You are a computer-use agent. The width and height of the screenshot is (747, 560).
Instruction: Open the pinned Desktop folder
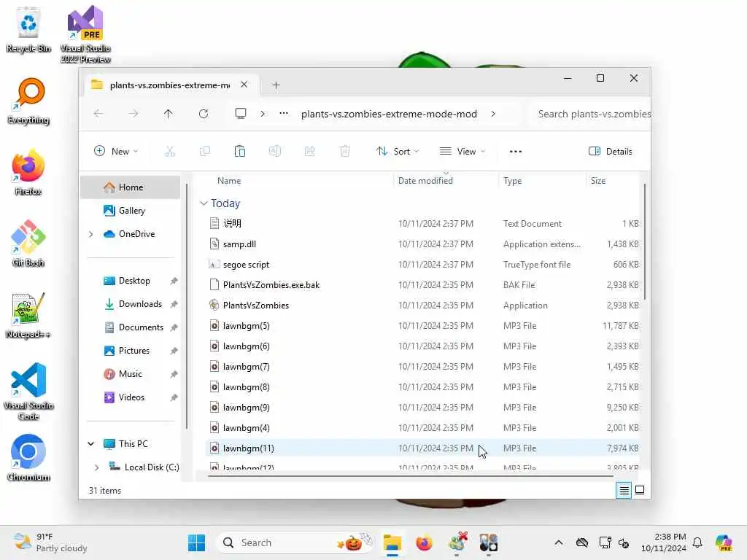tap(130, 281)
